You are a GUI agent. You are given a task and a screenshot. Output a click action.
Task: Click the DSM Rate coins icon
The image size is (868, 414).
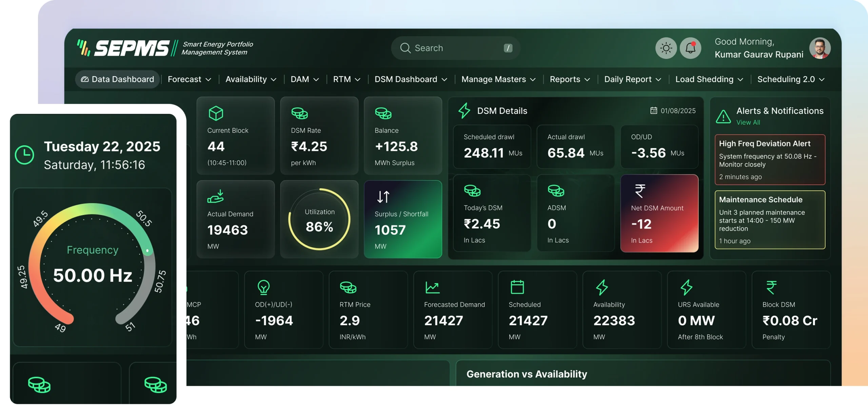point(300,113)
